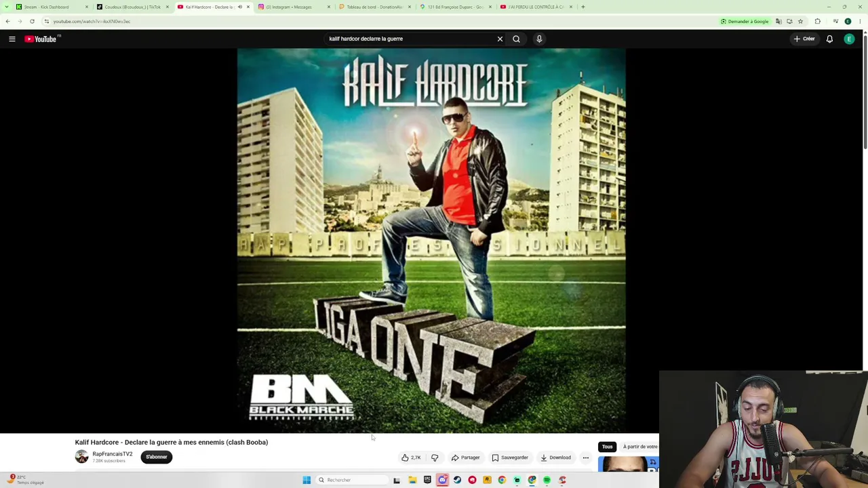Launch Steam from the taskbar
Image resolution: width=868 pixels, height=488 pixels.
pyautogui.click(x=457, y=480)
